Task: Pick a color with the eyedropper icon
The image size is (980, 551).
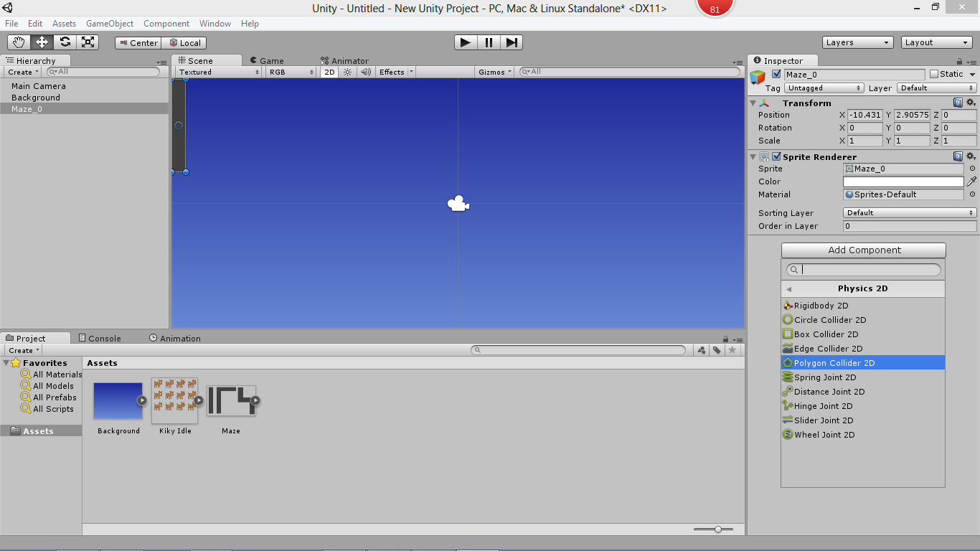Action: tap(971, 182)
